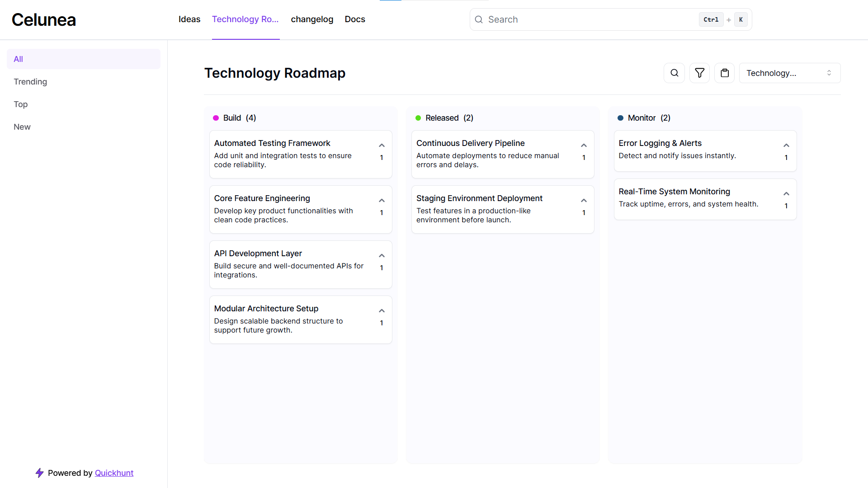Switch to the Technology Ro... tab

click(x=245, y=19)
